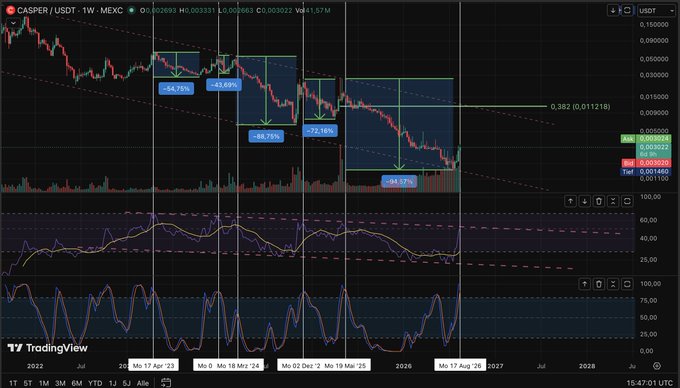
Task: Select the -72,16% price range label
Action: (x=320, y=130)
